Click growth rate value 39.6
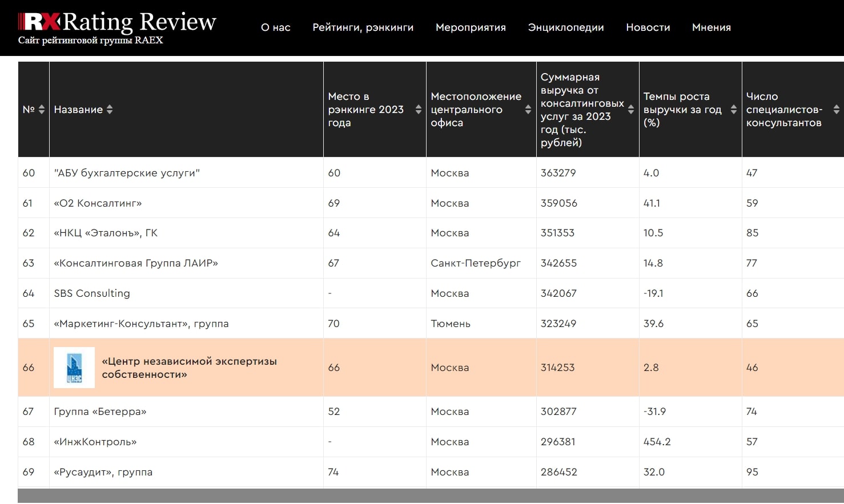The image size is (844, 504). coord(654,324)
